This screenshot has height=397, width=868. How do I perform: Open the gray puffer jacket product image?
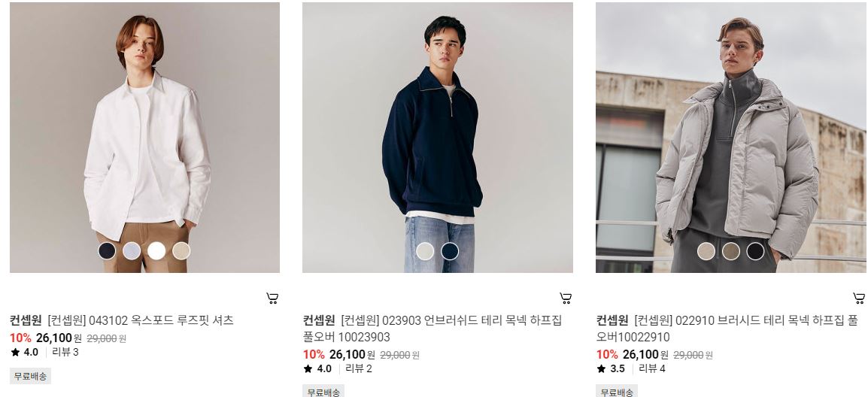point(730,138)
